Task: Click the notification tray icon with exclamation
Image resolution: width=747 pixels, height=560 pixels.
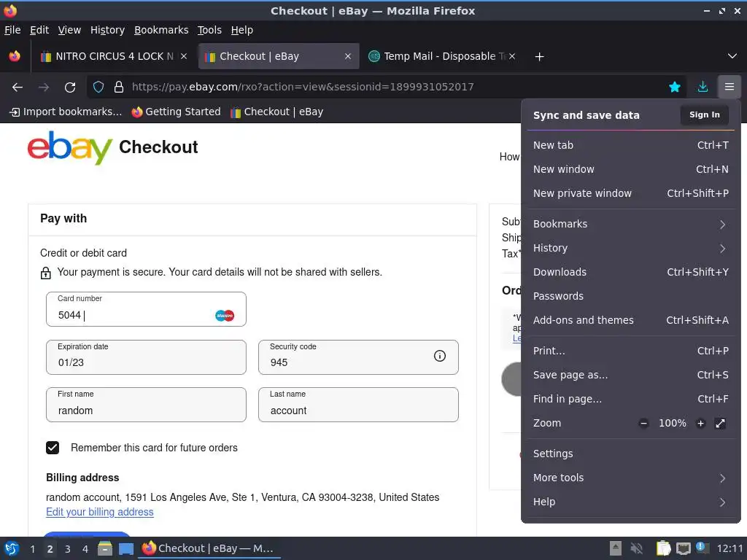Action: tap(701, 548)
